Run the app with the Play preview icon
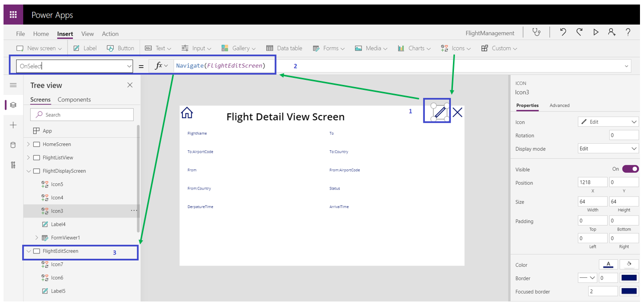This screenshot has width=644, height=305. click(596, 32)
